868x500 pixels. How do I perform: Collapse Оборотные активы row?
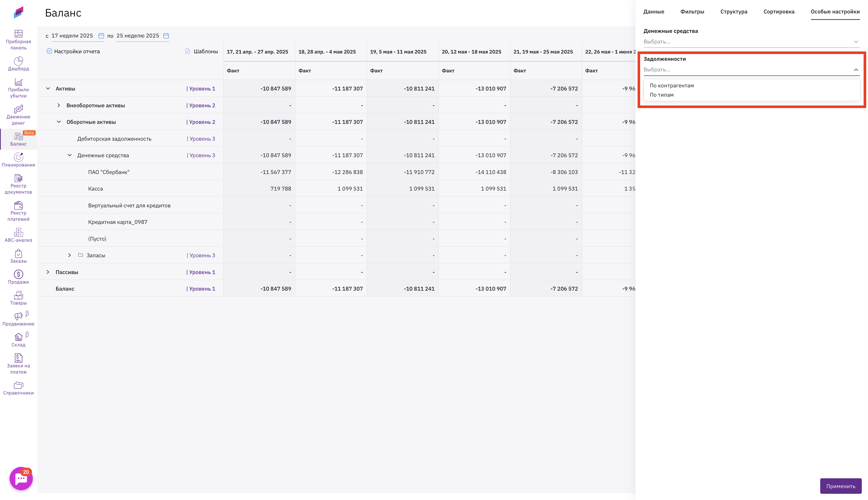(x=59, y=122)
